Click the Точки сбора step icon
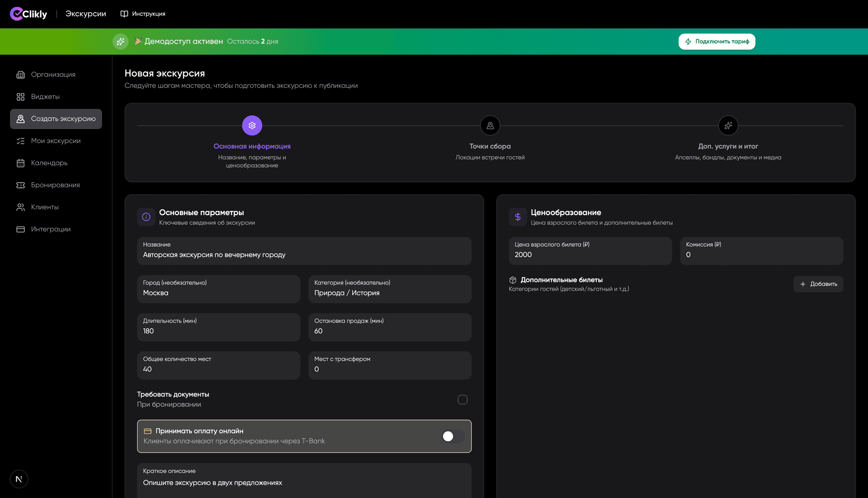Image resolution: width=868 pixels, height=498 pixels. (490, 126)
